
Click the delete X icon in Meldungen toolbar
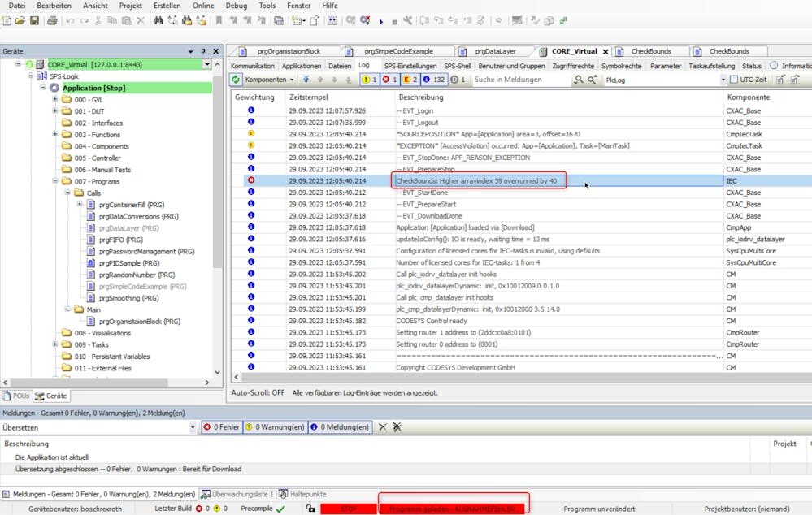[383, 427]
